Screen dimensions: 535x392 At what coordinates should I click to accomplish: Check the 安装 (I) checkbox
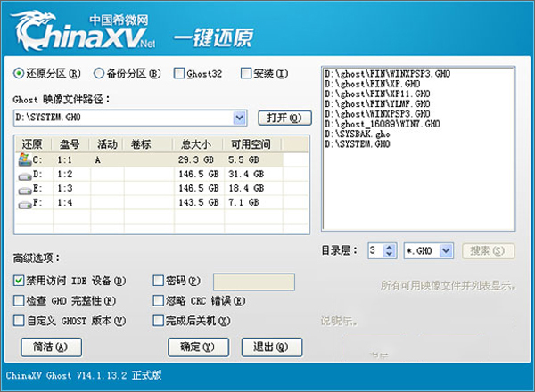(246, 73)
